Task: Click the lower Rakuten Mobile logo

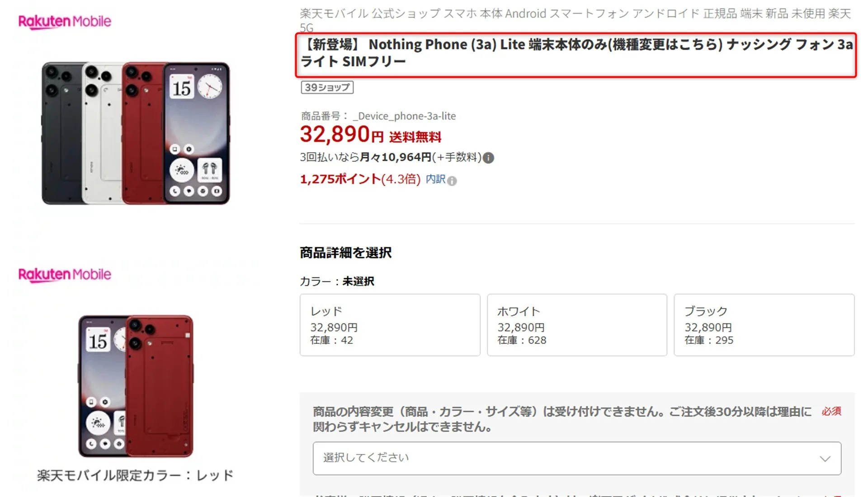Action: [x=65, y=275]
